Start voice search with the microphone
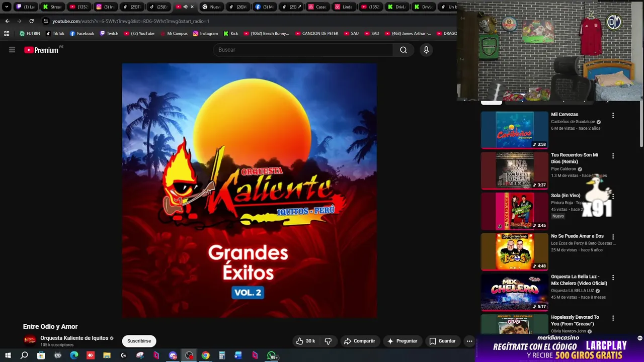Image resolution: width=644 pixels, height=362 pixels. point(426,50)
